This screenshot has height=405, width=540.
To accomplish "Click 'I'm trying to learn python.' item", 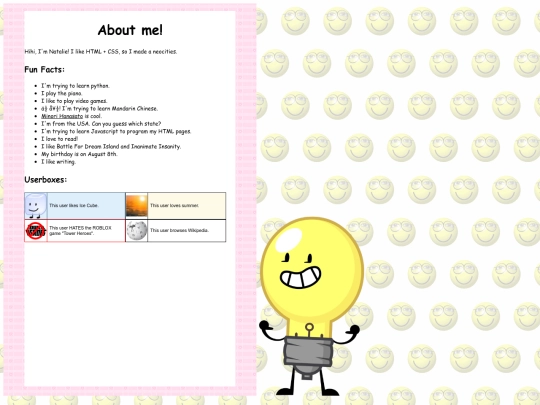I will point(75,86).
